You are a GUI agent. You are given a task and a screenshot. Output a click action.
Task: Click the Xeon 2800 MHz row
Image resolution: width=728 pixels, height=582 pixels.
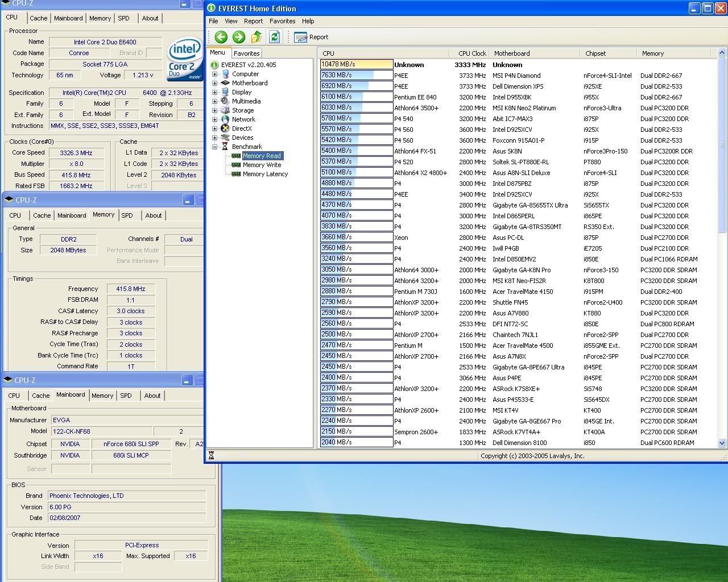point(518,238)
